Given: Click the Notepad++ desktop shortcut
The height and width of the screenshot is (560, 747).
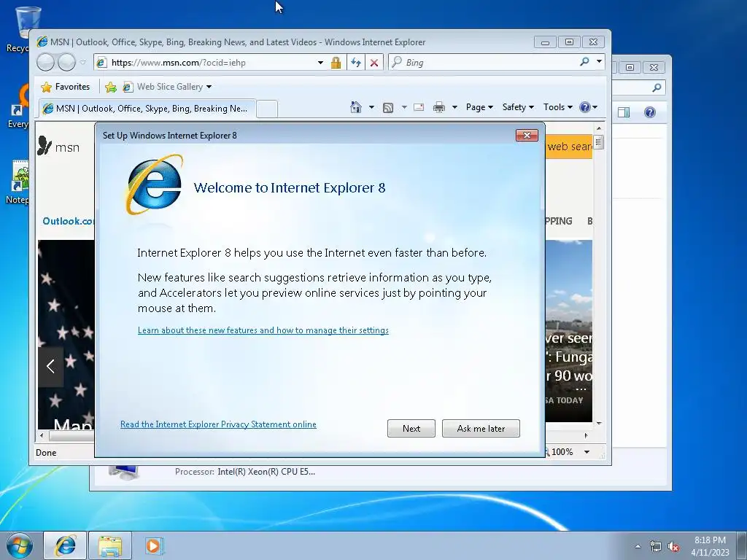Looking at the screenshot, I should [18, 182].
